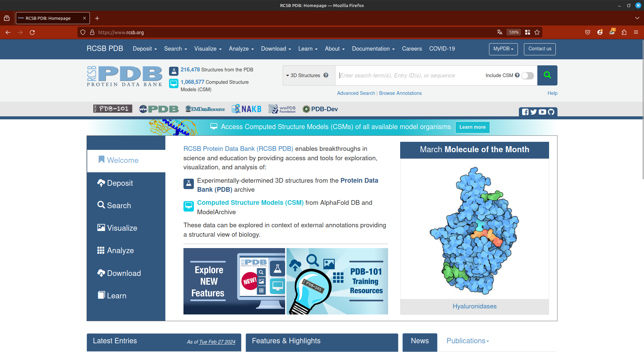Click the 120% zoom level indicator
This screenshot has width=644, height=352.
click(514, 33)
